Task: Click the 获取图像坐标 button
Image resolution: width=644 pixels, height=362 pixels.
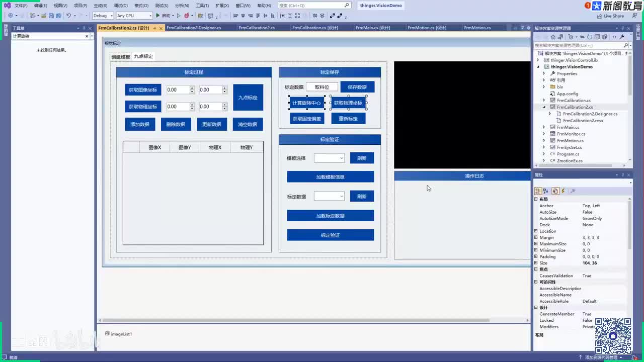Action: point(143,90)
